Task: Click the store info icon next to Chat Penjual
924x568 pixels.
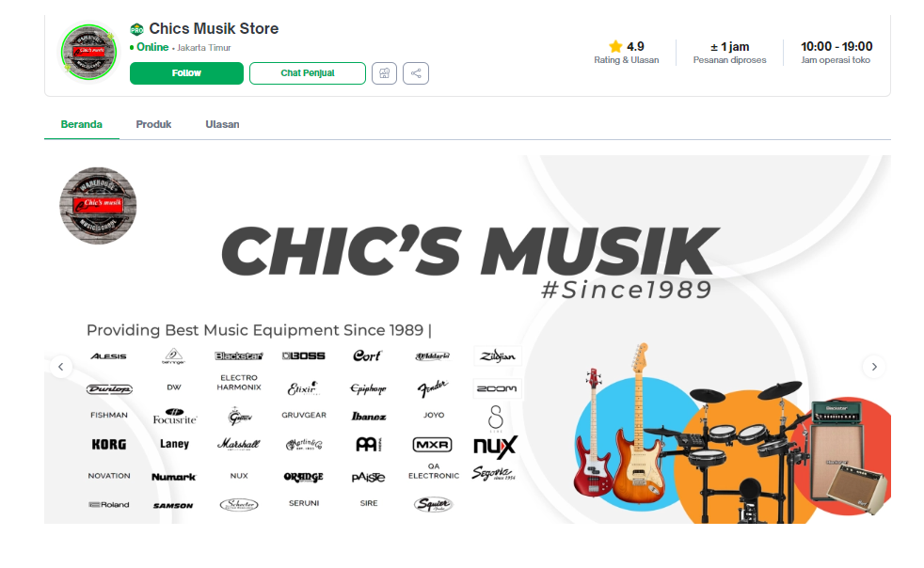Action: tap(384, 73)
